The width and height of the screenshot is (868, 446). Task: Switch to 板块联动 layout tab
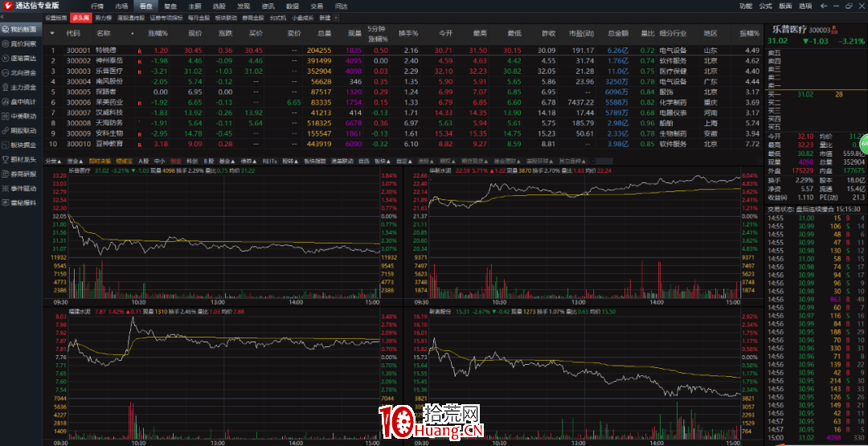pyautogui.click(x=226, y=17)
